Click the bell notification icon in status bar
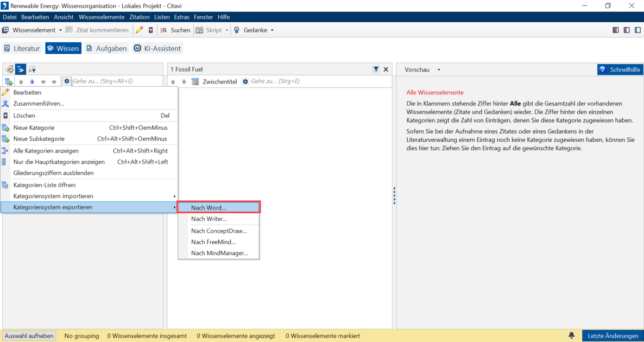The image size is (644, 342). 571,335
